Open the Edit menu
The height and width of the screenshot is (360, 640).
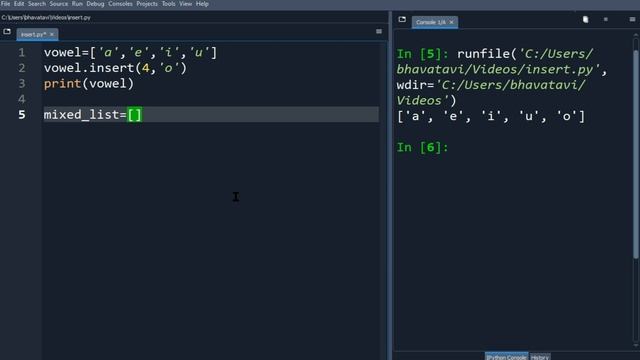(19, 4)
